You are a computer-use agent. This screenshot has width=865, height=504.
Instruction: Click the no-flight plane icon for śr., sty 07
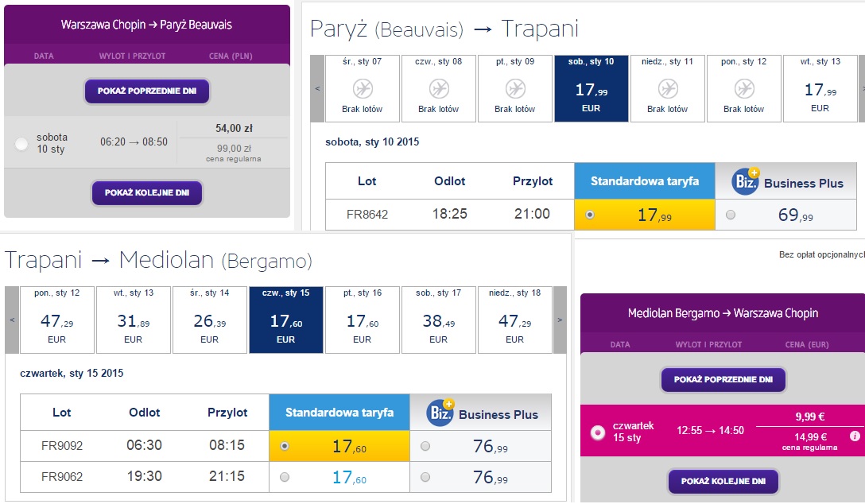363,88
